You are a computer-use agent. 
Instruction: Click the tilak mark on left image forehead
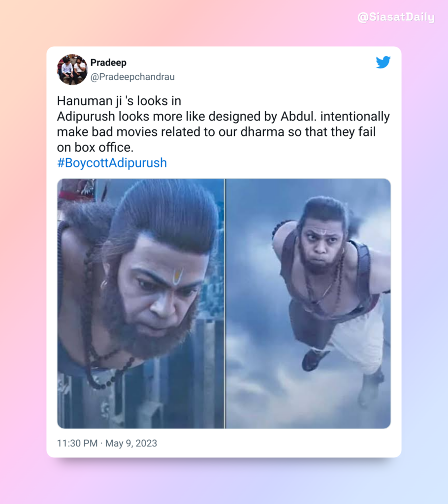click(178, 276)
